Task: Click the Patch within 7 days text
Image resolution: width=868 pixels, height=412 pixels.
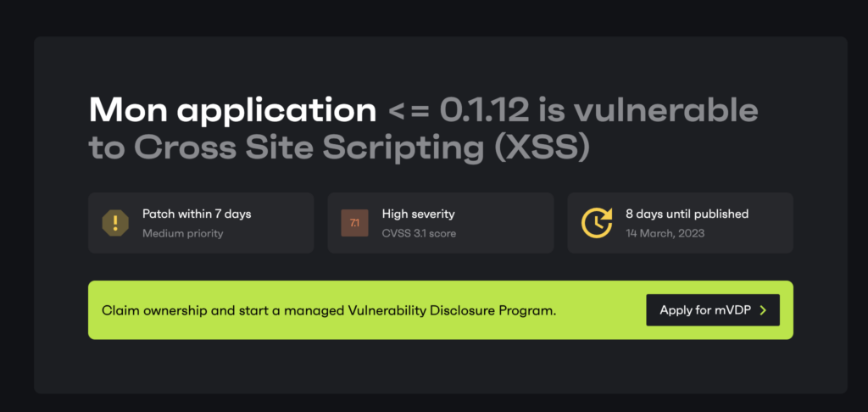Action: click(x=197, y=214)
